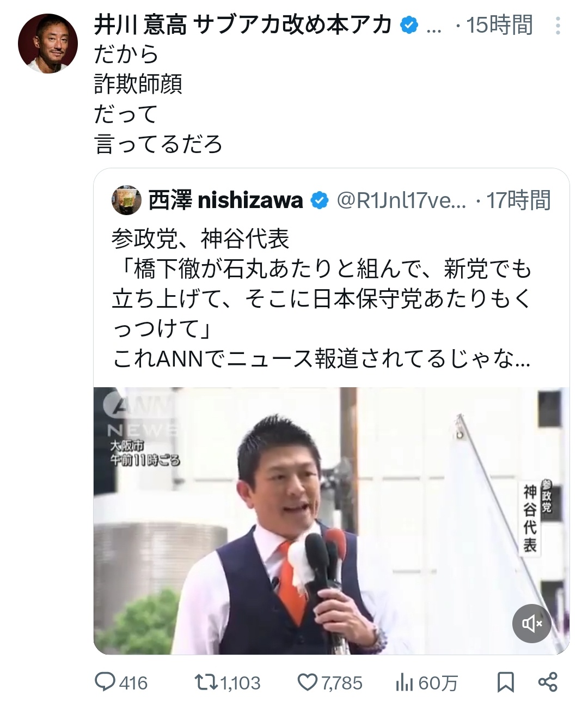
Task: Open the share icon
Action: pos(548,682)
